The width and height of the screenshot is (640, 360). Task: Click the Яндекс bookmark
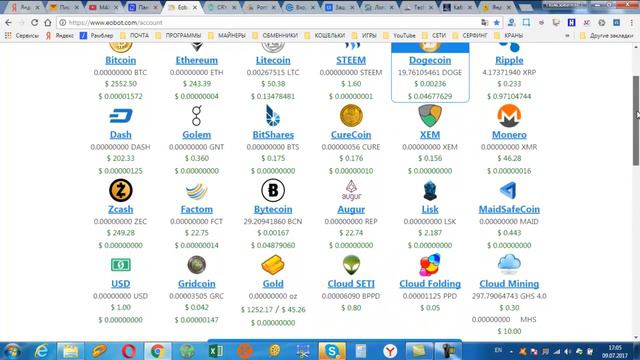click(60, 36)
